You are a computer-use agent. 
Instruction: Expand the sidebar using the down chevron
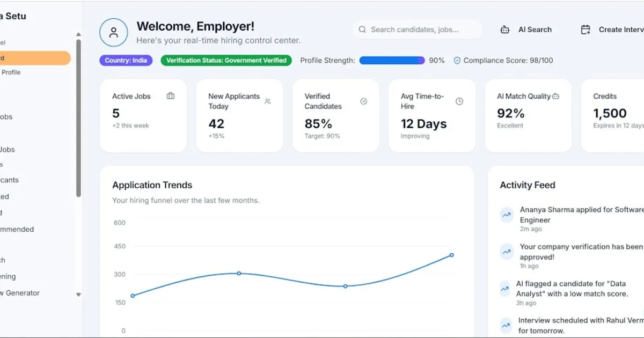[78, 295]
